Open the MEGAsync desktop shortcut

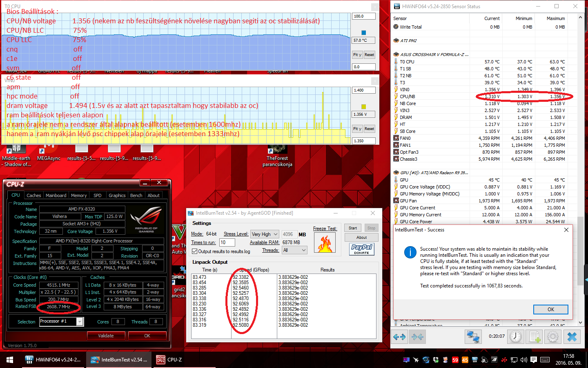tap(49, 153)
